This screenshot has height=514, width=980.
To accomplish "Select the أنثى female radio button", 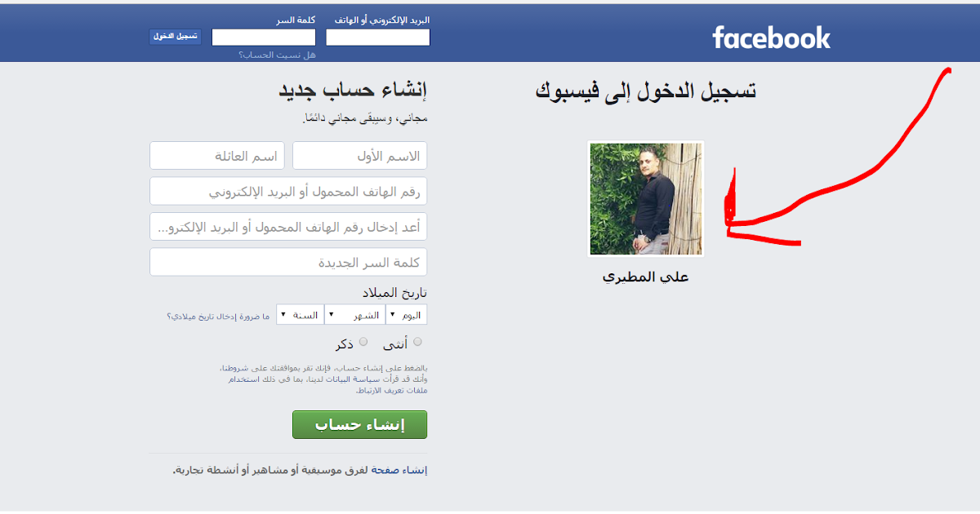I will 418,342.
